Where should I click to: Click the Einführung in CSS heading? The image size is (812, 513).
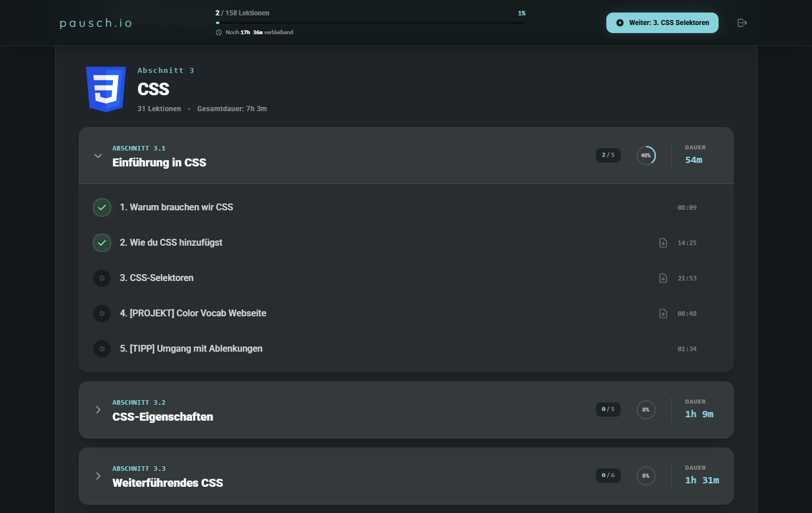coord(159,162)
